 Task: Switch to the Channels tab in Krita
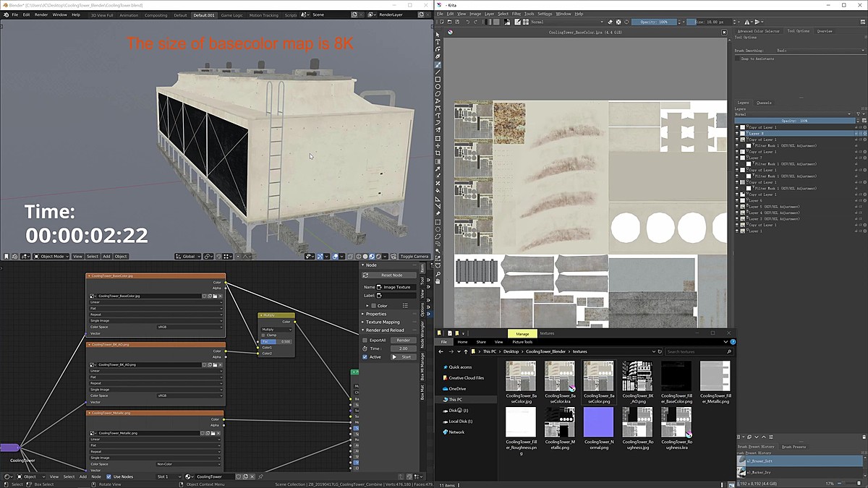(x=765, y=103)
